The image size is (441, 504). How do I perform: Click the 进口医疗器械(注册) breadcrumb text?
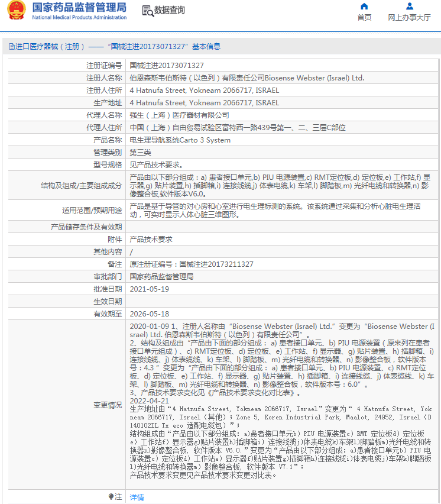[46, 46]
